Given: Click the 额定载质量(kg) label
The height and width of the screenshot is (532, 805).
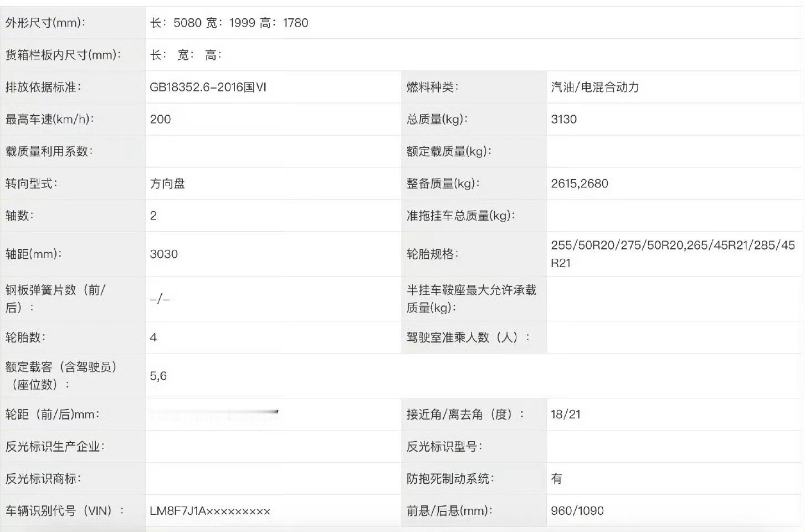Looking at the screenshot, I should [449, 151].
